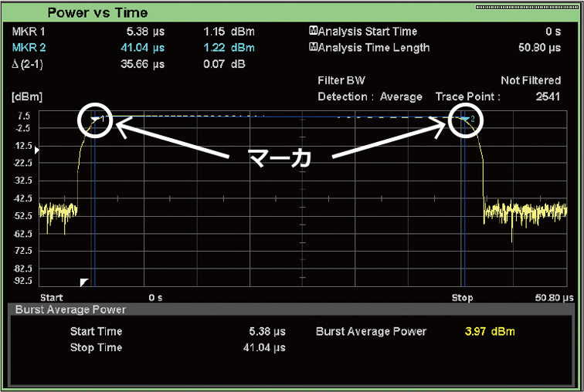Click delta level value 0.07 dB
This screenshot has height=392, width=584.
tap(224, 64)
